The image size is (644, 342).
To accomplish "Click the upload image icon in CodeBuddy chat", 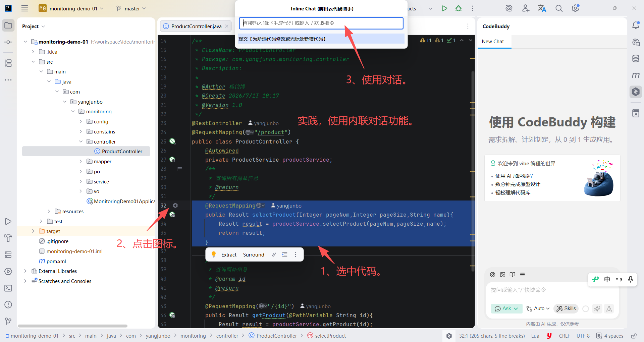I will 502,275.
